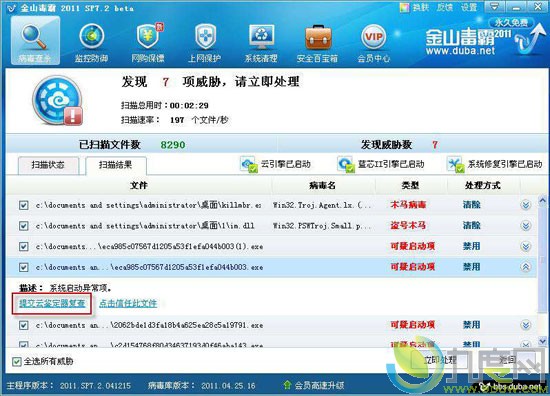Image resolution: width=550 pixels, height=396 pixels.
Task: Uncheck the killmbr.exe threat checkbox
Action: click(24, 205)
